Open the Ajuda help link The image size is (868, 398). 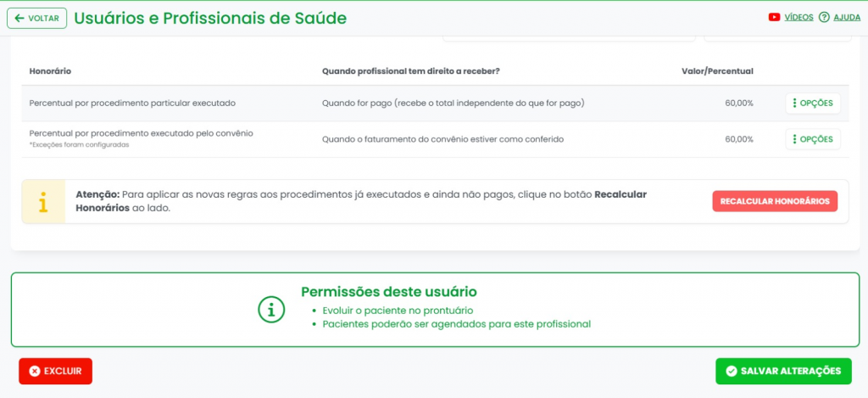pos(847,17)
